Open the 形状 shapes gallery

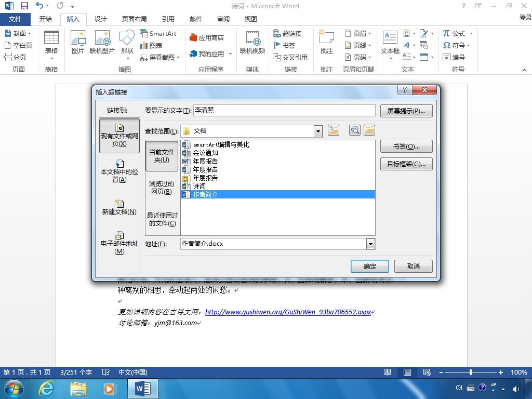[x=127, y=45]
